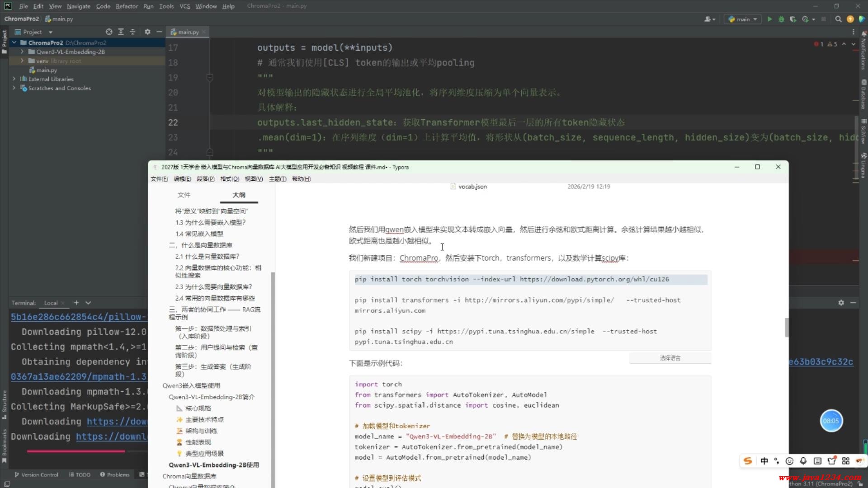Open Project panel settings gear
868x488 pixels.
pos(147,32)
